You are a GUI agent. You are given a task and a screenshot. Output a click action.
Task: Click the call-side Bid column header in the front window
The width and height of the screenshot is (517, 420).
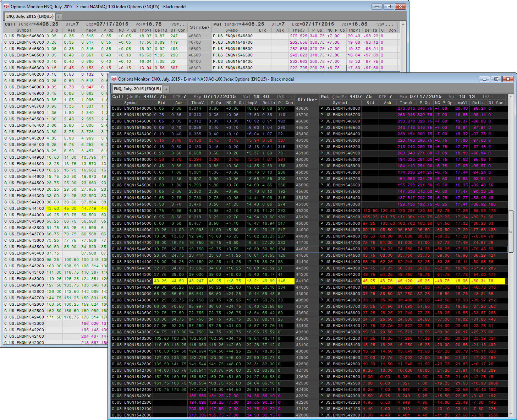click(161, 103)
